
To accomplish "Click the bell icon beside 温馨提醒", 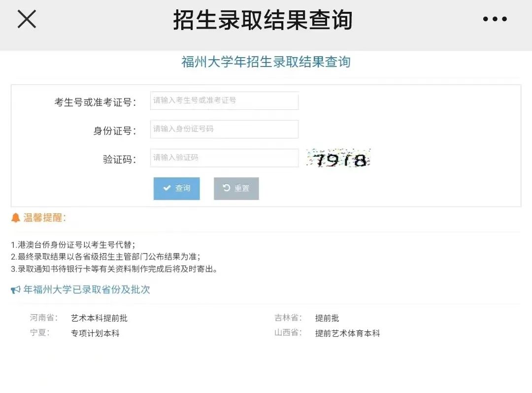I will [x=16, y=218].
